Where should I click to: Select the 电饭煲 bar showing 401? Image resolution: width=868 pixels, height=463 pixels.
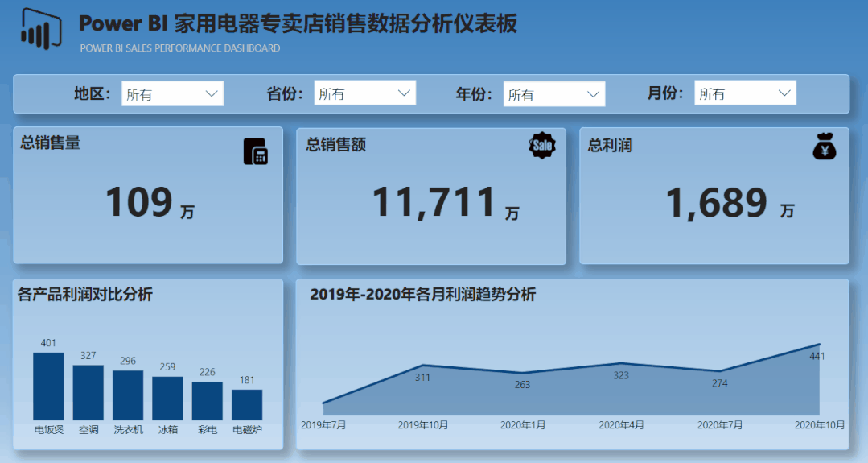(48, 386)
